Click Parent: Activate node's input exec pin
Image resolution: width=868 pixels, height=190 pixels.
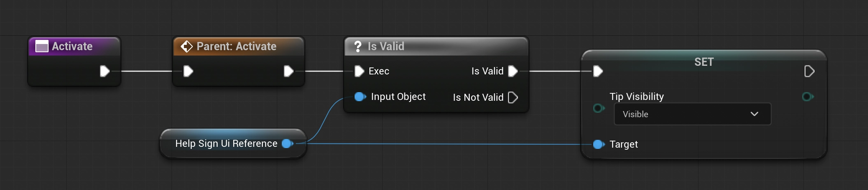(x=188, y=72)
